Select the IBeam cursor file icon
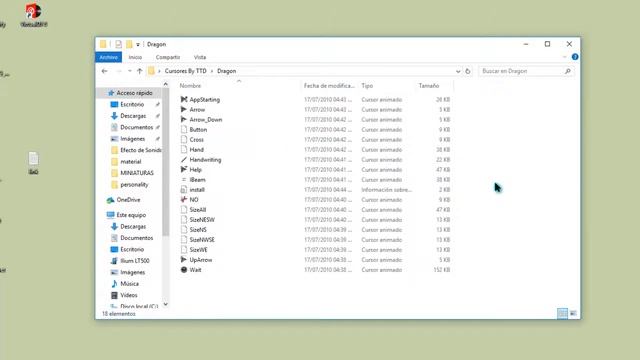 [184, 180]
